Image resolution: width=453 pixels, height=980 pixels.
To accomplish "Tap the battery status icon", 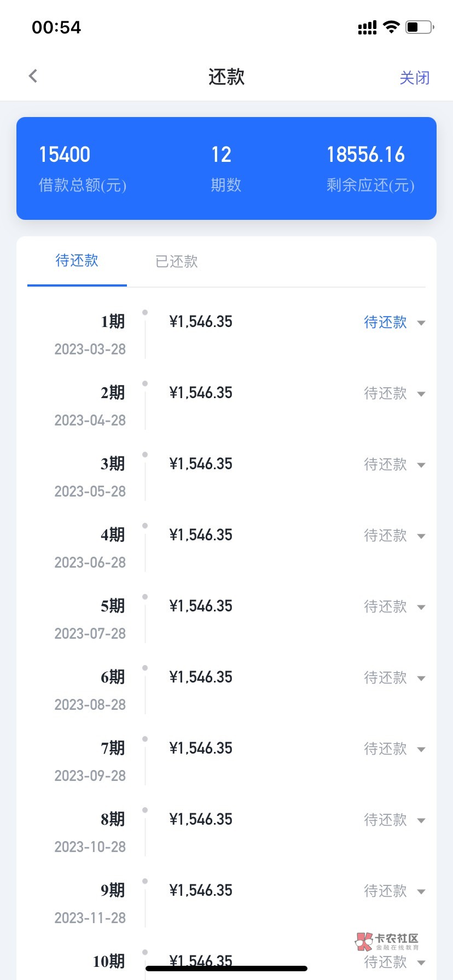I will click(x=419, y=27).
